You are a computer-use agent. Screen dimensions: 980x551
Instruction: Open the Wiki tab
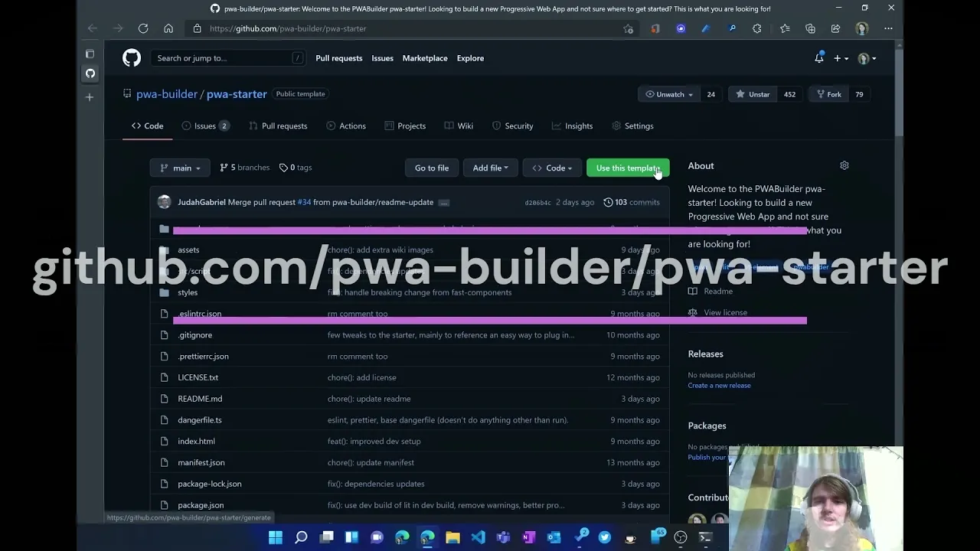point(459,126)
